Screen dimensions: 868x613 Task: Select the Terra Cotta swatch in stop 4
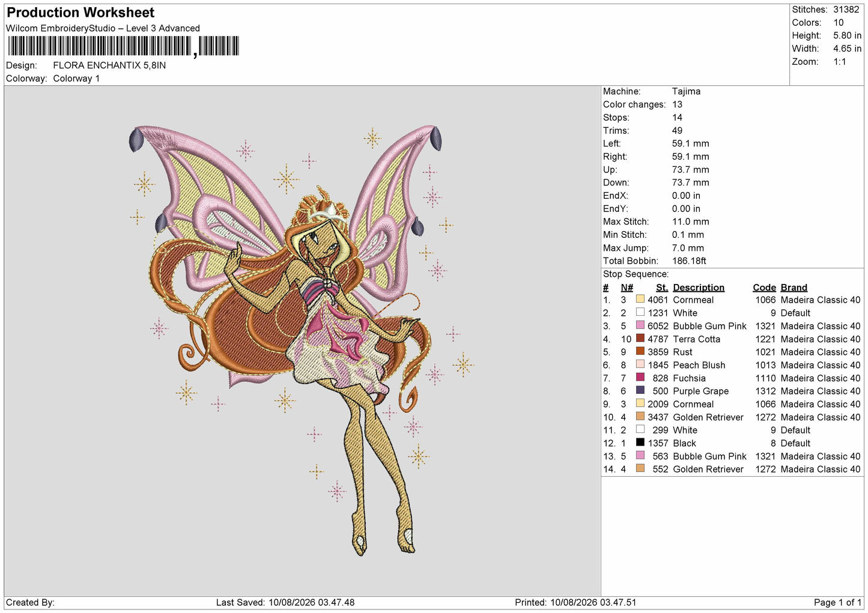click(640, 338)
